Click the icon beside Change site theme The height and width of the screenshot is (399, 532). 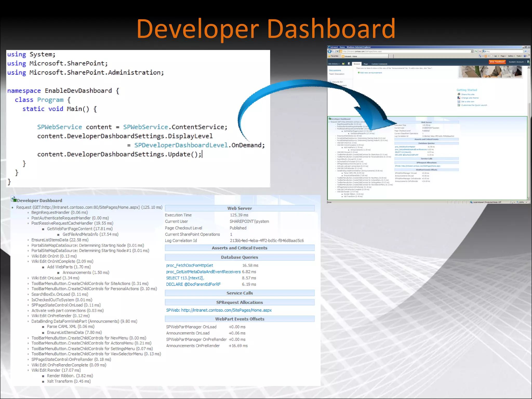459,98
